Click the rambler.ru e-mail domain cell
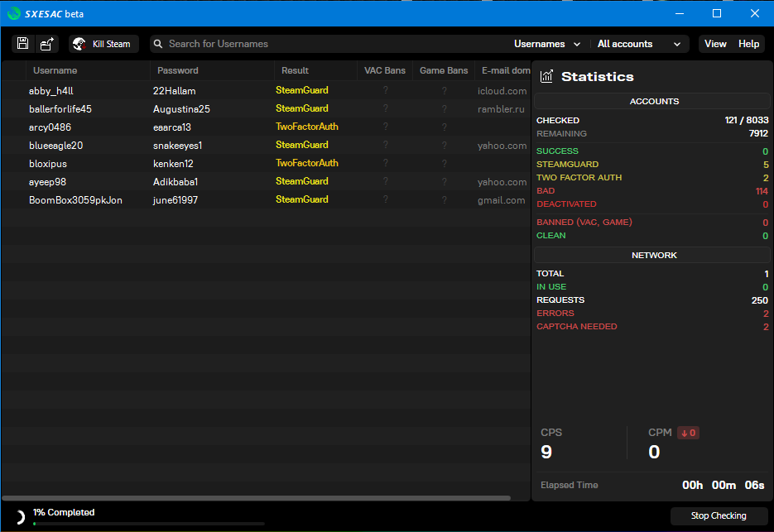774x532 pixels. (501, 109)
